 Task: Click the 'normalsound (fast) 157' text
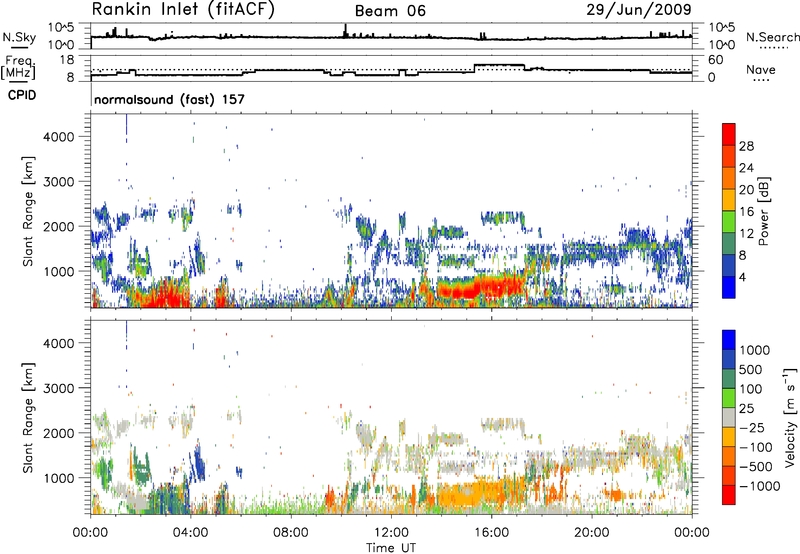[x=169, y=99]
